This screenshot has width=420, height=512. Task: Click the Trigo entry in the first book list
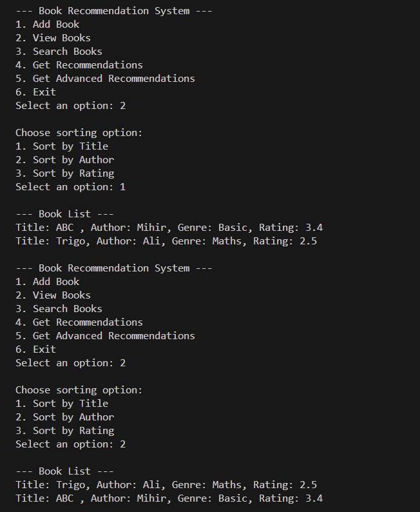166,241
